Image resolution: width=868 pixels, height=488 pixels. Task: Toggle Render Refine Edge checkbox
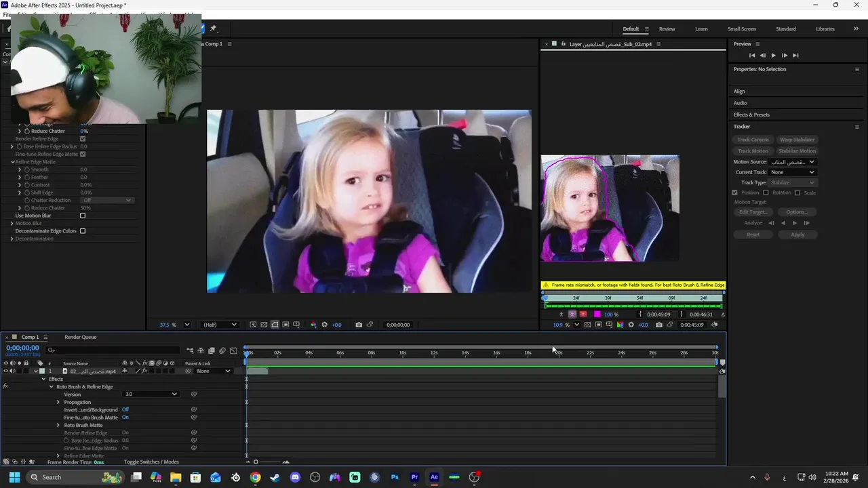pyautogui.click(x=83, y=139)
